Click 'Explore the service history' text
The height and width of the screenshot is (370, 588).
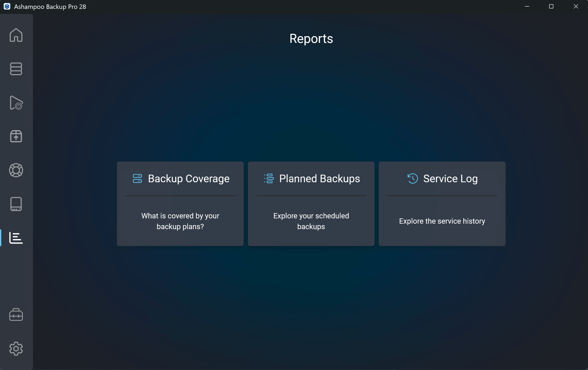pyautogui.click(x=442, y=221)
